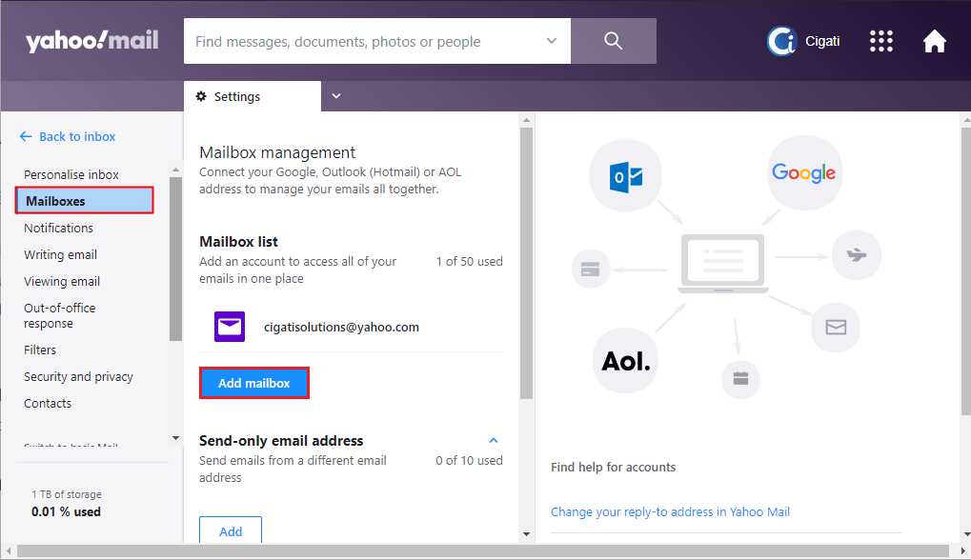Open the tab list chevron next to Settings

tap(336, 96)
